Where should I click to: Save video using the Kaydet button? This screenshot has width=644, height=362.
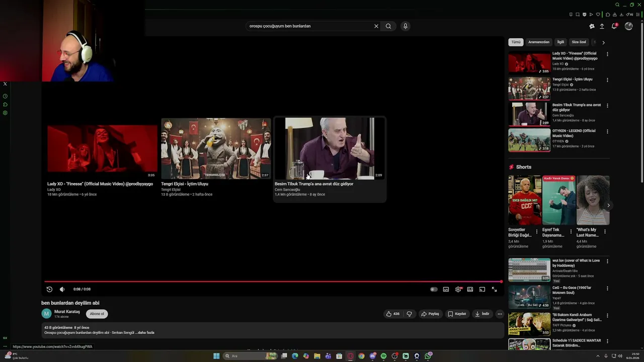tap(457, 314)
